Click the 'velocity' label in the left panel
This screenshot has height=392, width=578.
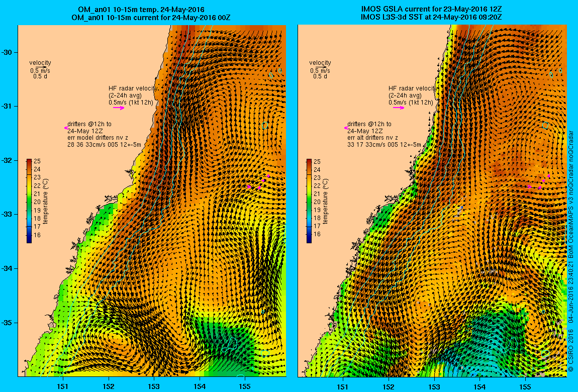coord(40,63)
